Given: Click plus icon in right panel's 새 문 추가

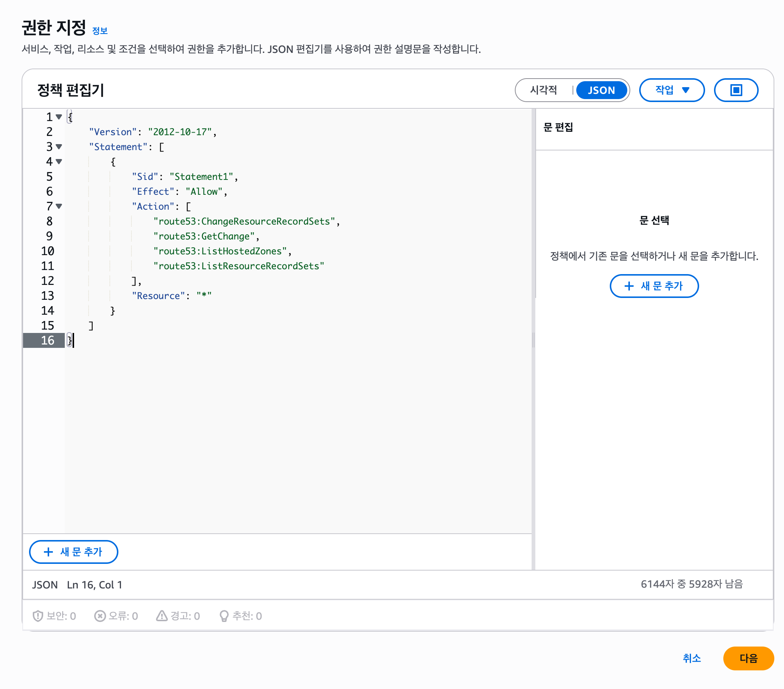Looking at the screenshot, I should pos(629,286).
